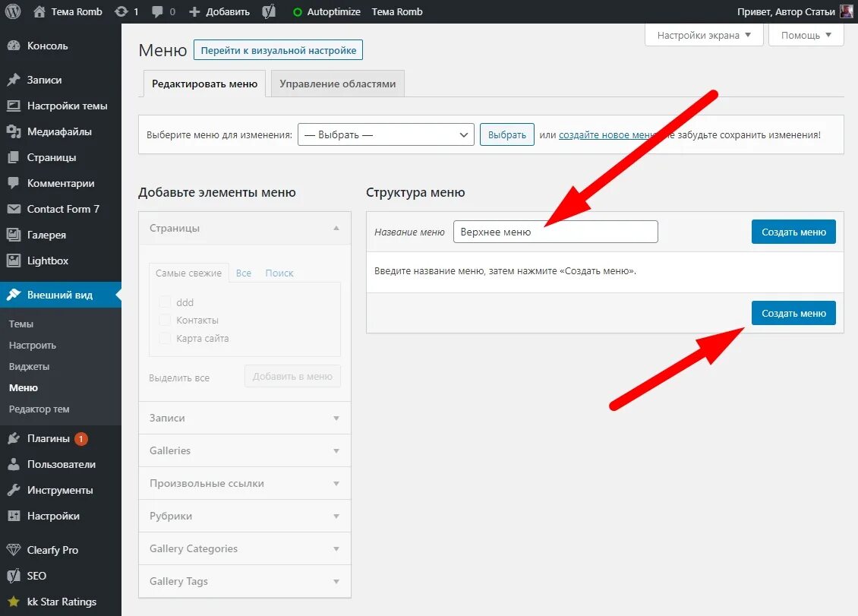Open the Привет, Автор Статьи account menu
Viewport: 858px width, 616px height.
pyautogui.click(x=794, y=11)
